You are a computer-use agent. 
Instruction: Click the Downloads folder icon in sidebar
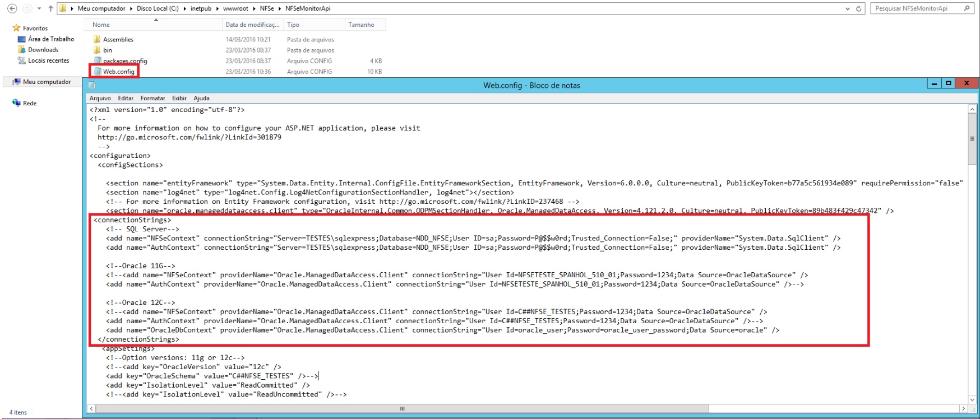tap(22, 50)
